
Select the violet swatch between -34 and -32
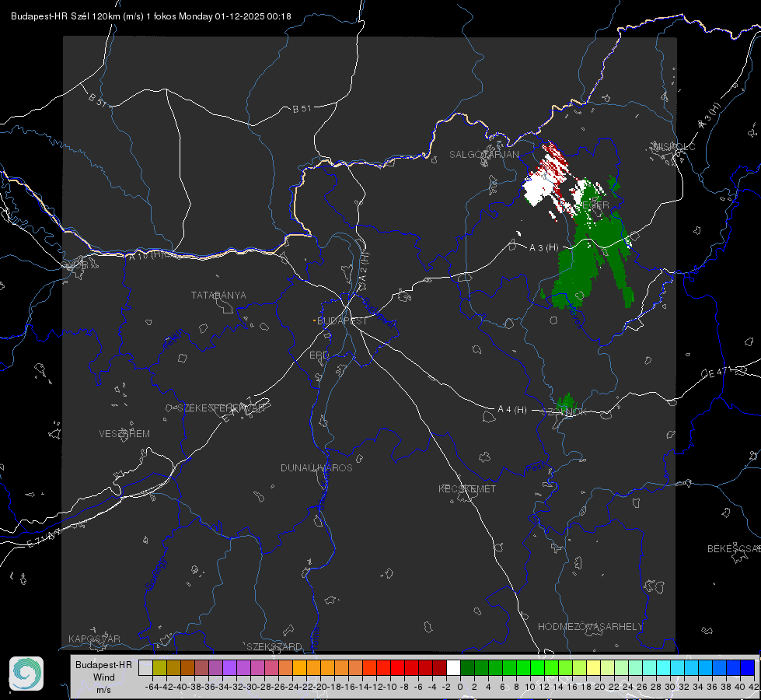coord(229,667)
